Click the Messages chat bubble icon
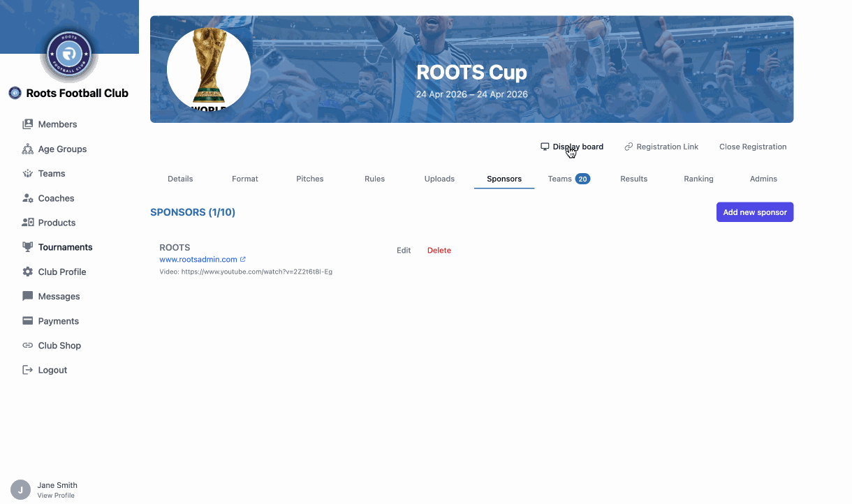This screenshot has width=852, height=504. (28, 296)
